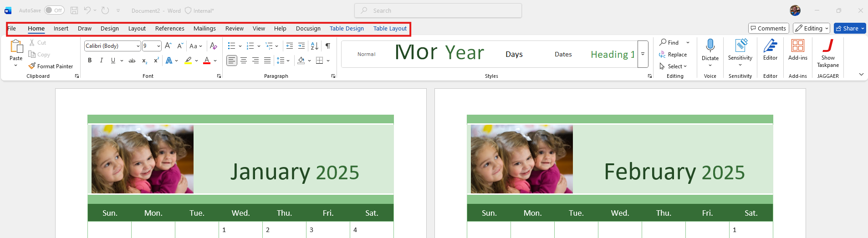Center align the paragraph

click(x=244, y=61)
